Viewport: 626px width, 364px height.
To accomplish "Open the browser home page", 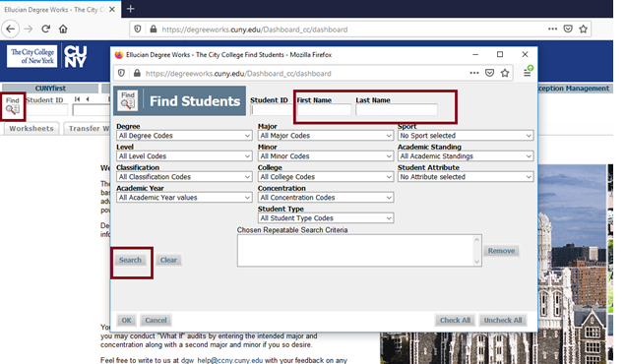I will coord(63,30).
